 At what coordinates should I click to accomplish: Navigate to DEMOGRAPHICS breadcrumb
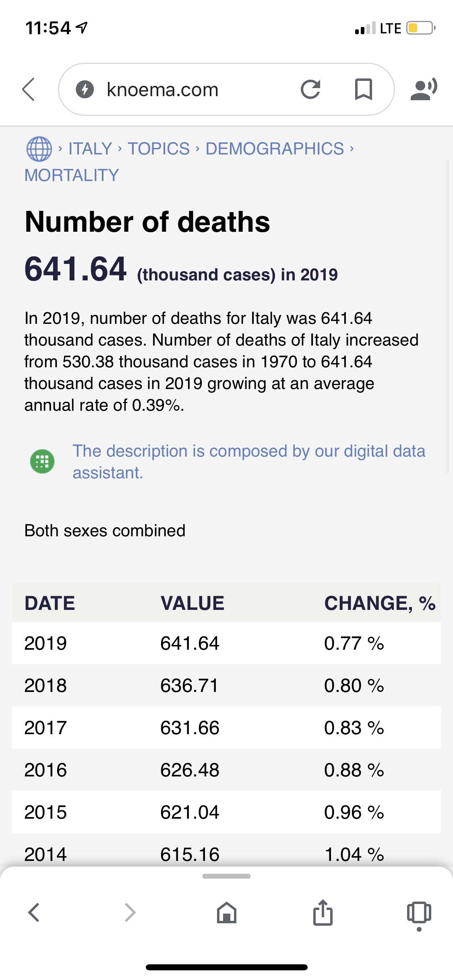tap(275, 149)
